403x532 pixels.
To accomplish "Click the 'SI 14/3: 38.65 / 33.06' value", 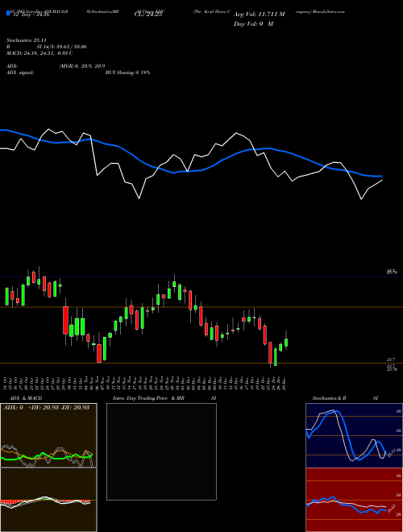I will 62,47.
